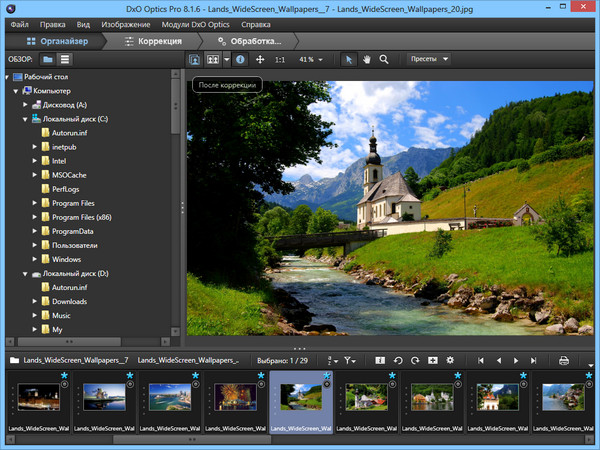Click the rotate left icon
600x450 pixels.
(398, 360)
